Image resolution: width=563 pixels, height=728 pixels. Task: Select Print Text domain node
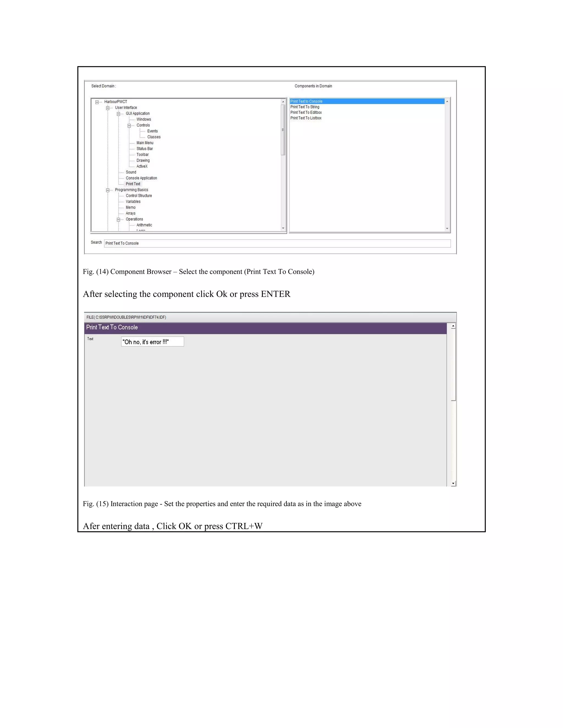coord(133,184)
